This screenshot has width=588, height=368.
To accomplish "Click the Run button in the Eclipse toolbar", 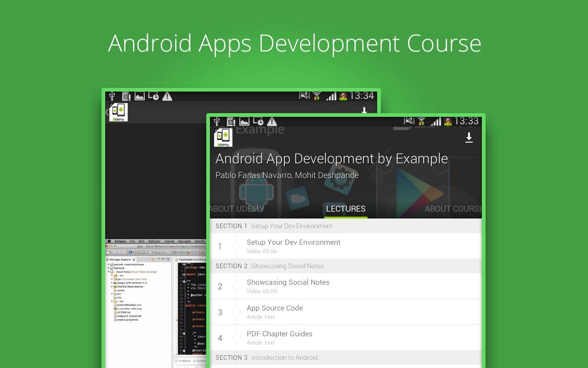I will tap(181, 252).
